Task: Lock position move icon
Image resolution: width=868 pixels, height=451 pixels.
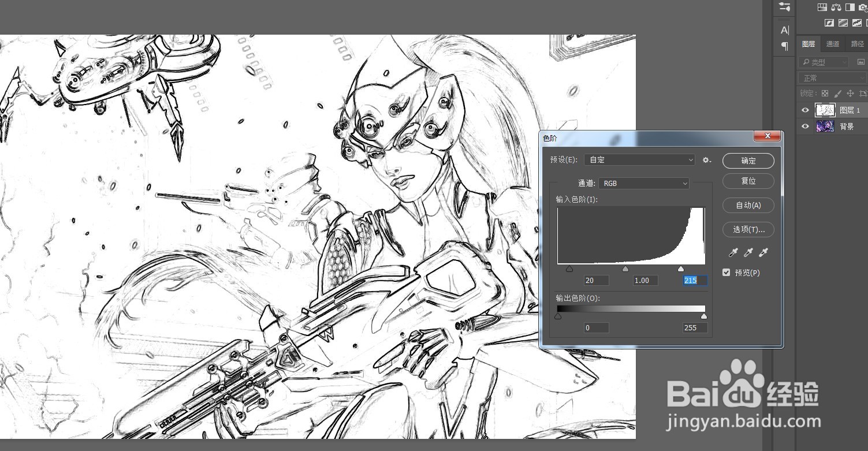Action: [x=850, y=93]
